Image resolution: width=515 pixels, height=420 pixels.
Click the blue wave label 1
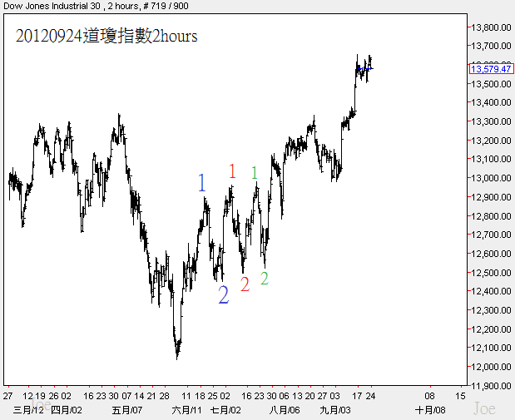tap(201, 183)
